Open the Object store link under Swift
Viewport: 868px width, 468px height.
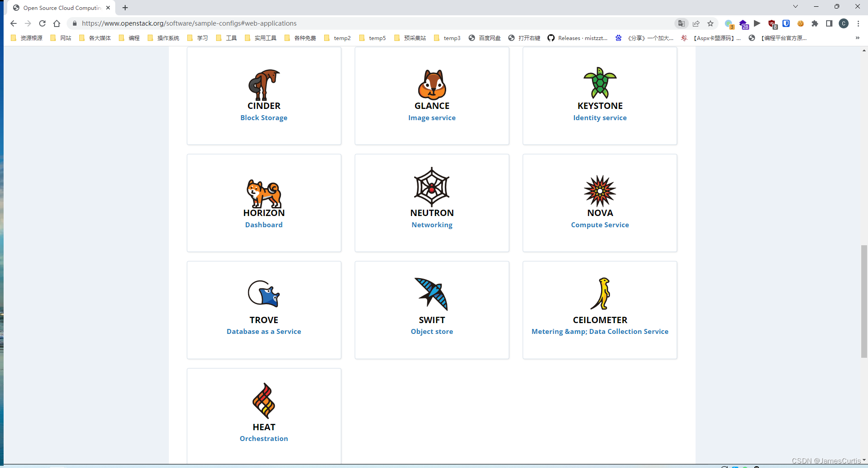pos(432,332)
